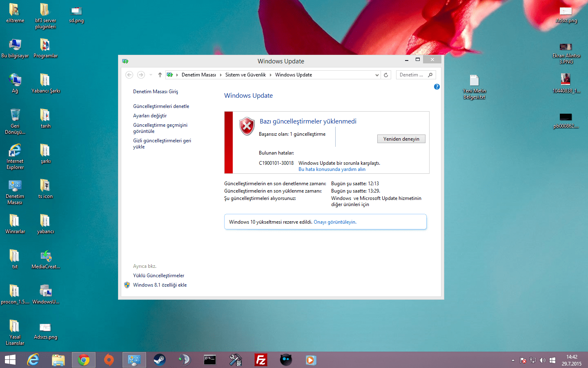Viewport: 588px width, 368px height.
Task: Select WindowsU... desktop icon
Action: click(x=45, y=294)
